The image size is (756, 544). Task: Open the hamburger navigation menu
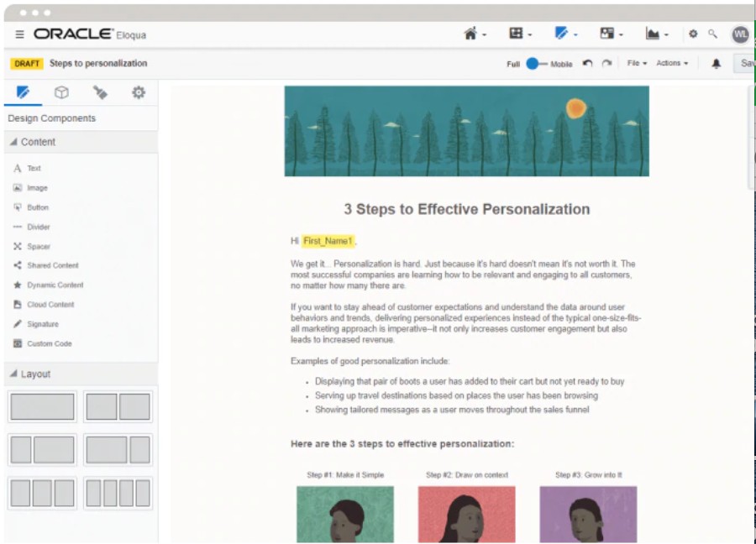pos(18,34)
